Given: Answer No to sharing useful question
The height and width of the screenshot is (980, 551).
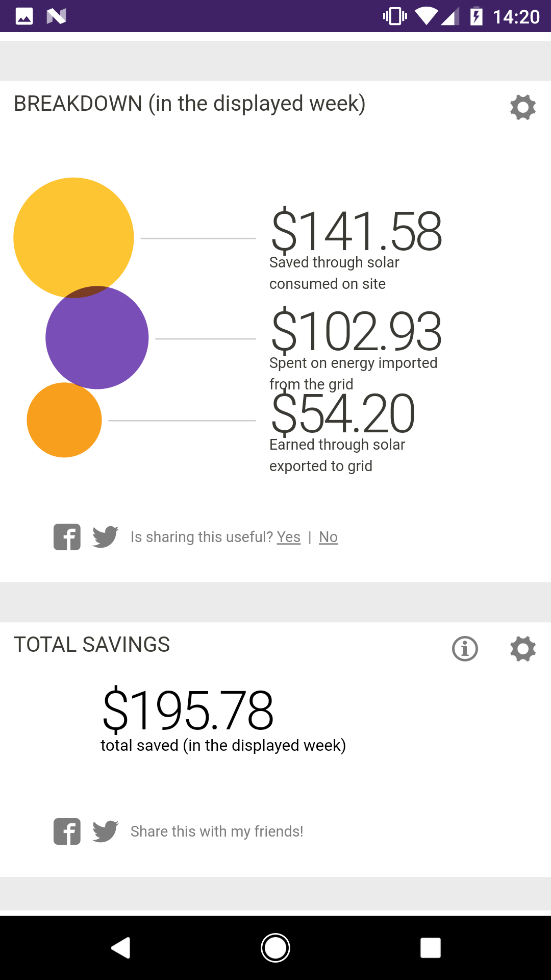Looking at the screenshot, I should pyautogui.click(x=328, y=537).
